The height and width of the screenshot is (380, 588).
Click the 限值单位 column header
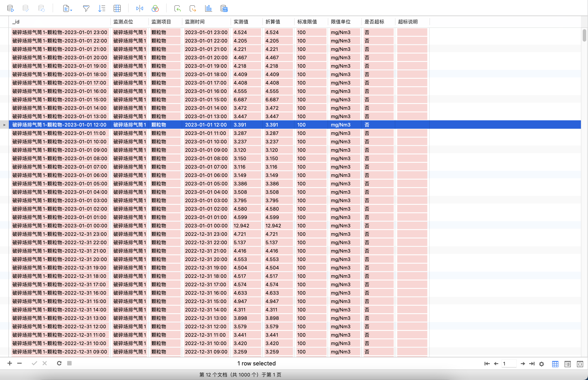pos(344,22)
